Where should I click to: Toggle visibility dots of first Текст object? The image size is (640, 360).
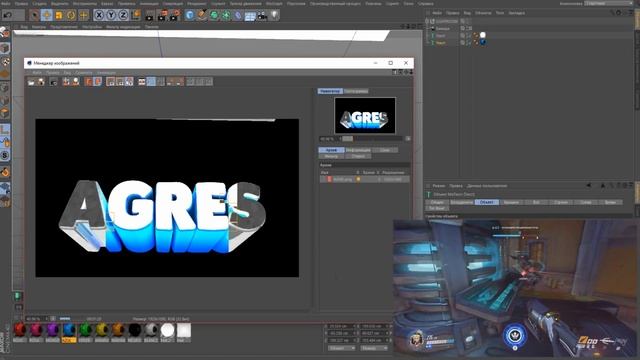[x=468, y=36]
